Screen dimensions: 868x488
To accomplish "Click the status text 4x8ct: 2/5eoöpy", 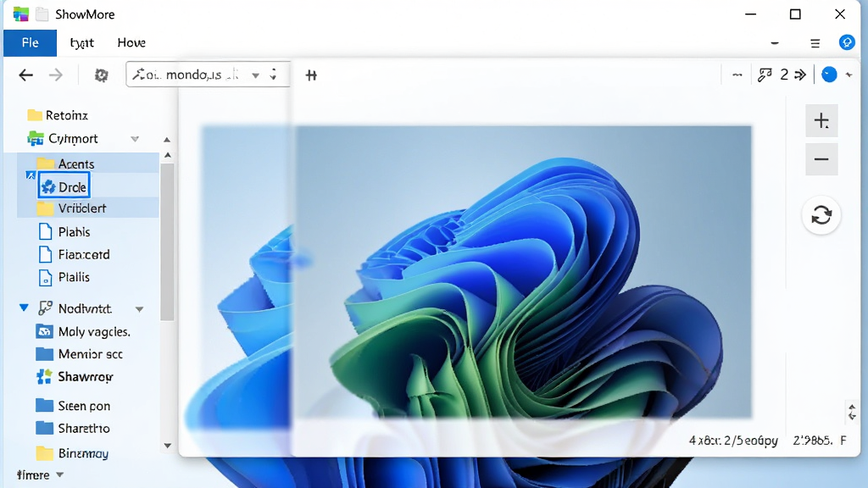I will tap(733, 441).
